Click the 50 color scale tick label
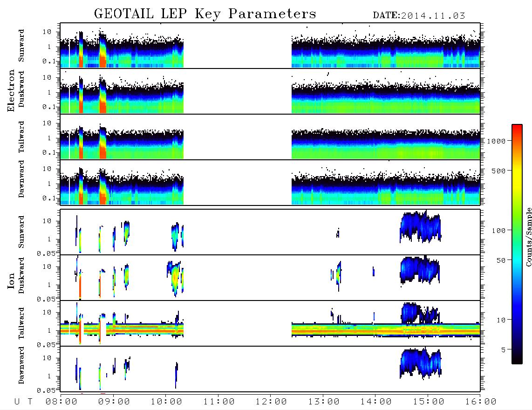The image size is (532, 410). click(x=501, y=260)
